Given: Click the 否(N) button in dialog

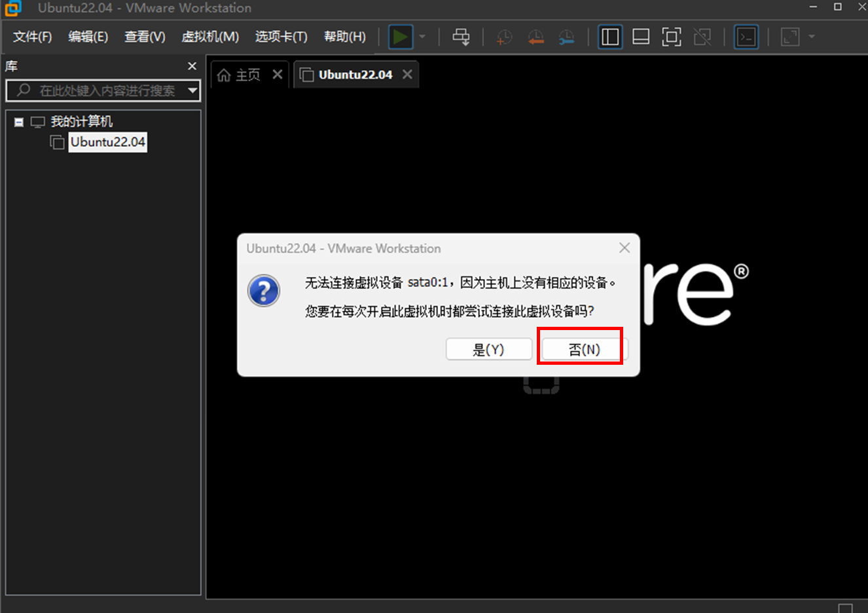Looking at the screenshot, I should pos(584,349).
